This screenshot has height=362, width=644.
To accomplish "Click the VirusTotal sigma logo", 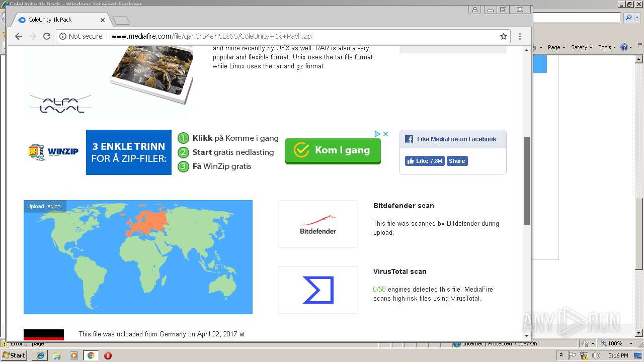I will pyautogui.click(x=318, y=290).
